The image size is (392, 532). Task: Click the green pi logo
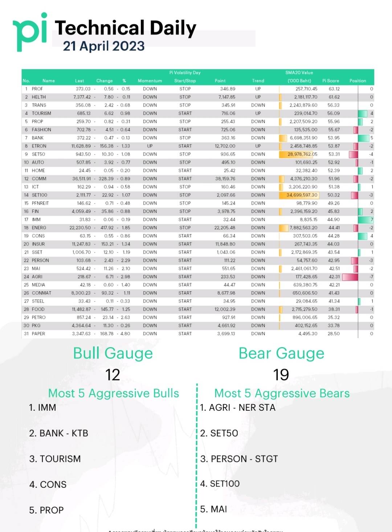click(30, 32)
